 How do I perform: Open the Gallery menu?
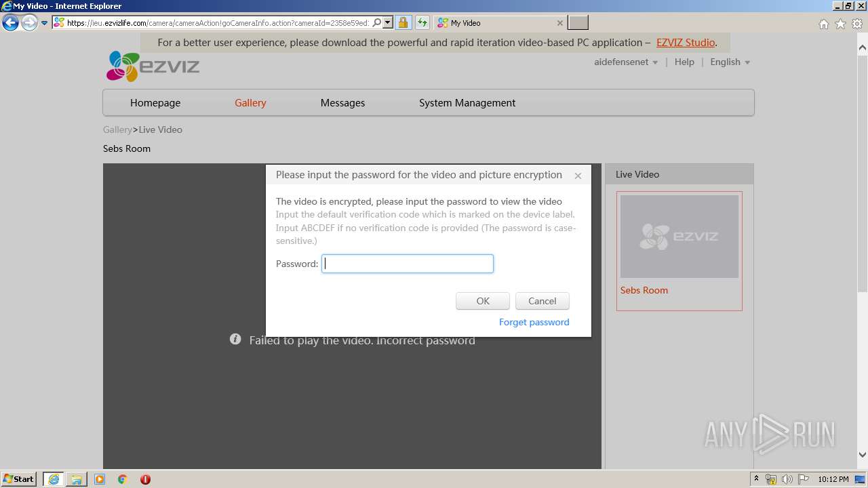point(250,103)
